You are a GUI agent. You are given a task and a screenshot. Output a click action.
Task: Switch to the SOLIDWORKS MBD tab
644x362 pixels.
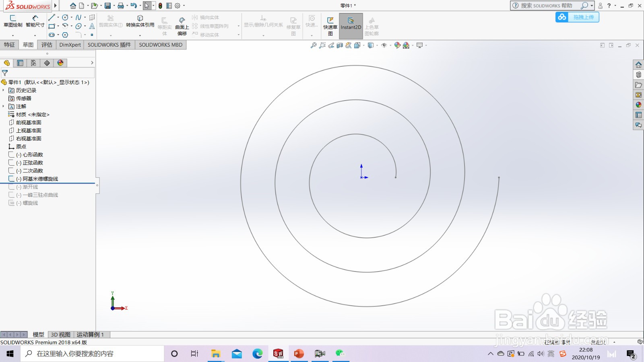(x=161, y=45)
